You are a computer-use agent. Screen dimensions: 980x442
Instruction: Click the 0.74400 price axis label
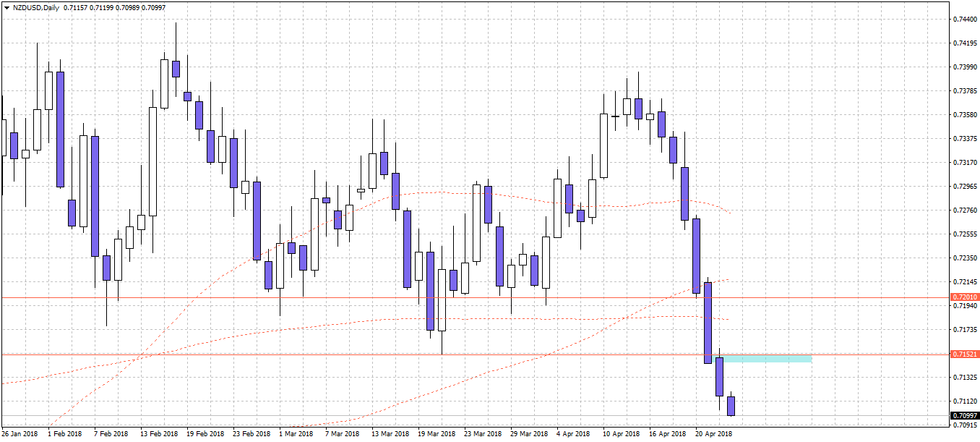(x=966, y=19)
